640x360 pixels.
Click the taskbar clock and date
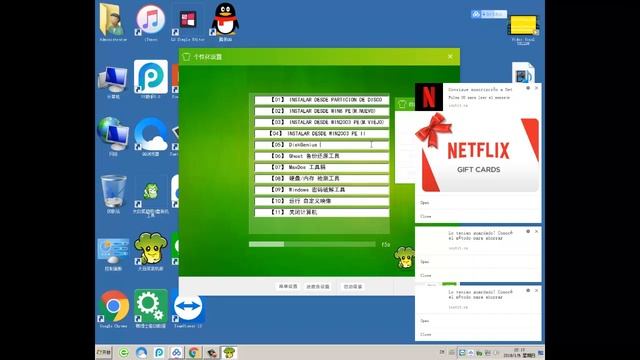coord(519,353)
